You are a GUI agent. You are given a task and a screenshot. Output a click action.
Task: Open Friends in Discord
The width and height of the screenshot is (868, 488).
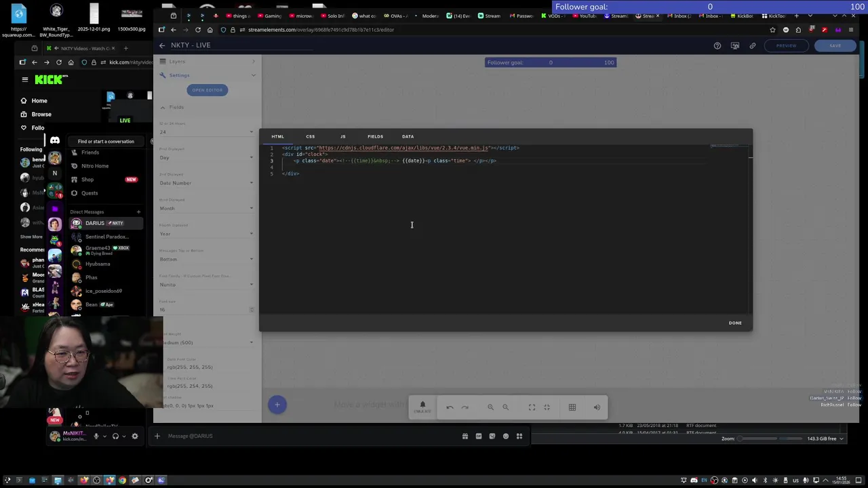coord(90,152)
